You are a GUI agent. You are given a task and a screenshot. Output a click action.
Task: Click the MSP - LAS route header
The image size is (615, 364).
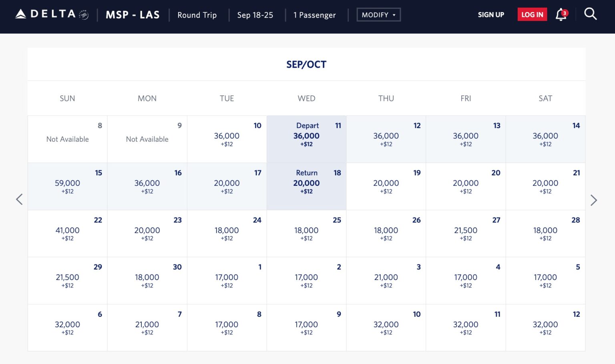(132, 14)
